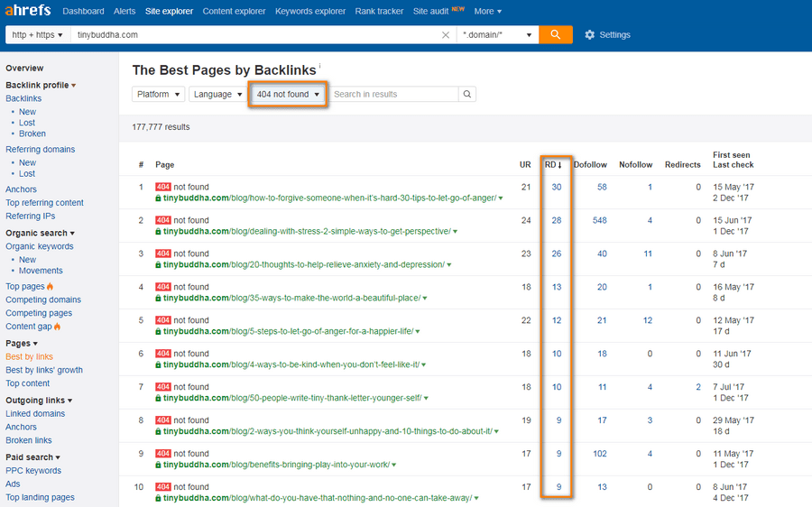Open the Language filter dropdown

tap(218, 94)
